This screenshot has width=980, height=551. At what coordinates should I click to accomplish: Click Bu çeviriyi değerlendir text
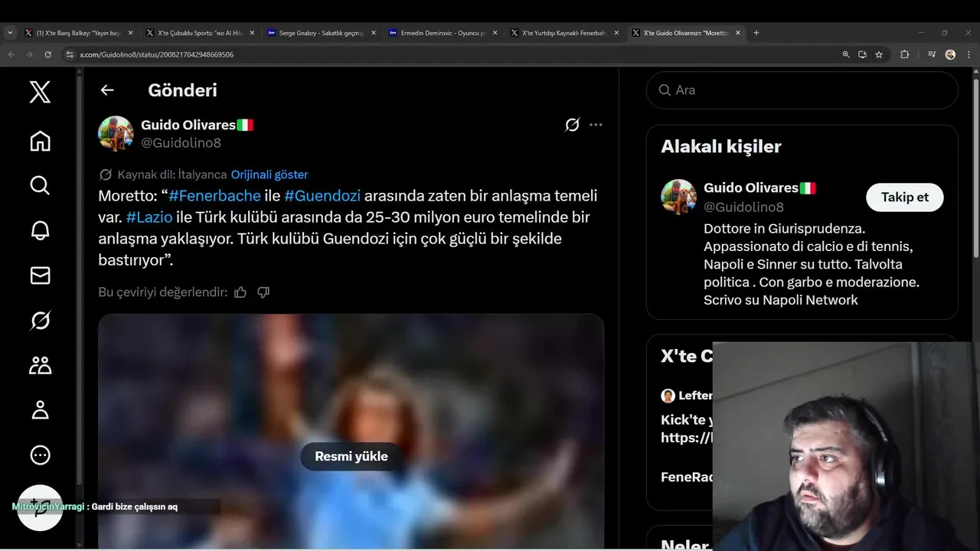coord(162,292)
